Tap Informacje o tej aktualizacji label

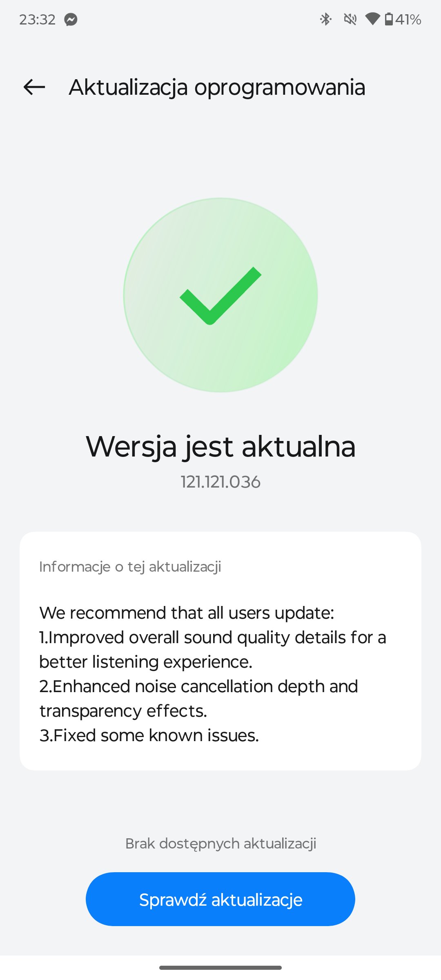click(130, 567)
